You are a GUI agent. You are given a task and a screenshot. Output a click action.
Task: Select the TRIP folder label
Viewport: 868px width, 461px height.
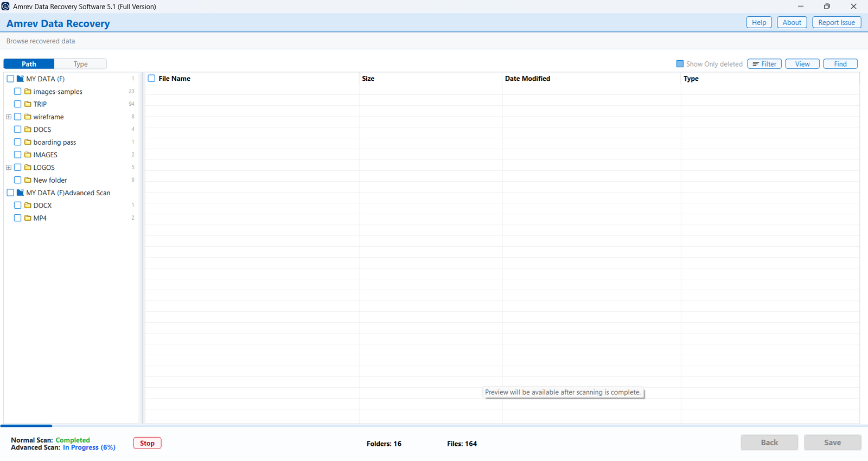pos(40,104)
